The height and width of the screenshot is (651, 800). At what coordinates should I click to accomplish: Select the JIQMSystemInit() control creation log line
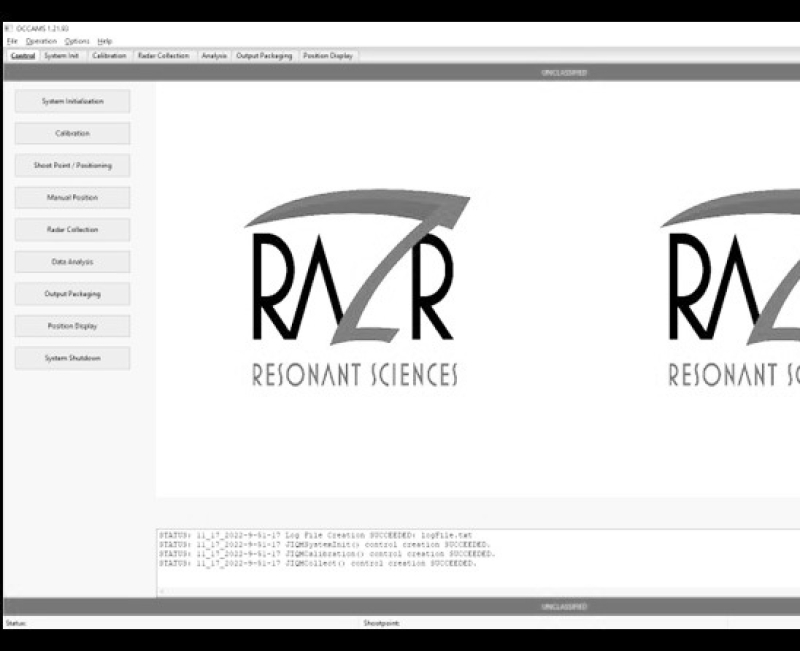pos(324,544)
